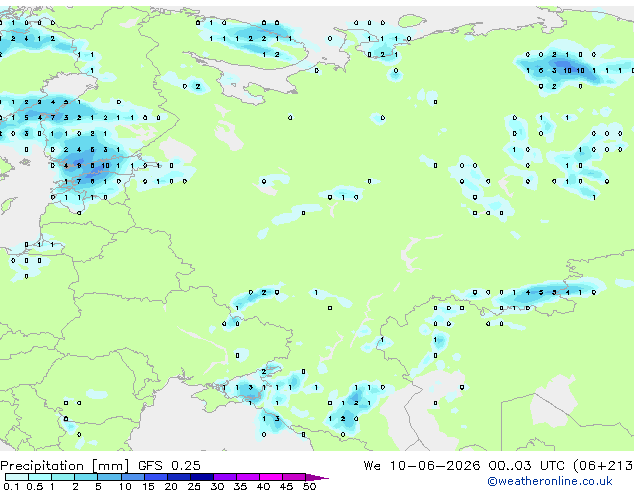Select the 40–45 mm bright magenta legend swatch

[271, 477]
